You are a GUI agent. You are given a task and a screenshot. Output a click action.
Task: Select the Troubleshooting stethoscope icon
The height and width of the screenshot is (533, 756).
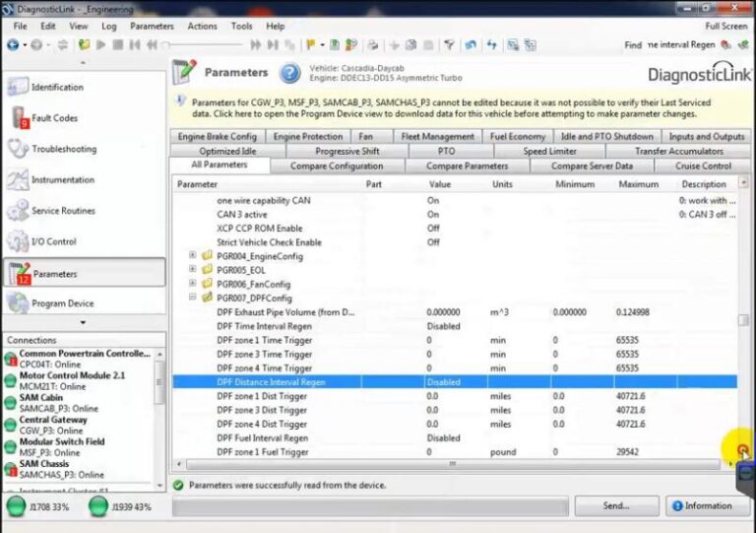point(17,149)
